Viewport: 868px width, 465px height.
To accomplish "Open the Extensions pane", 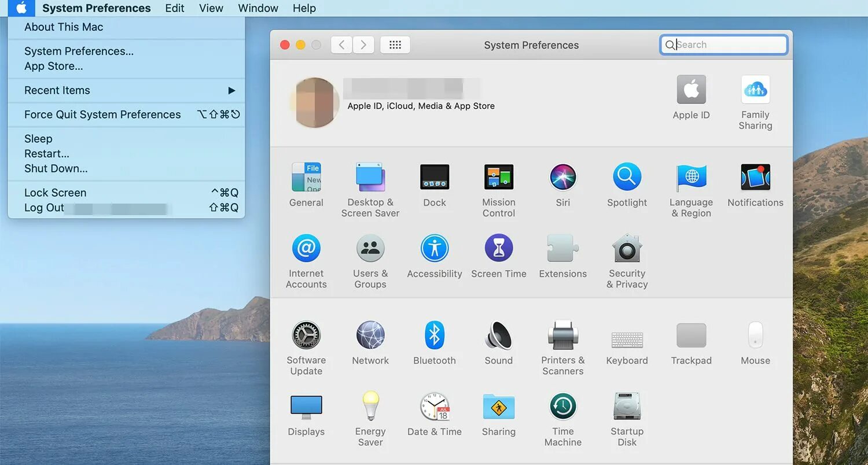I will click(563, 256).
